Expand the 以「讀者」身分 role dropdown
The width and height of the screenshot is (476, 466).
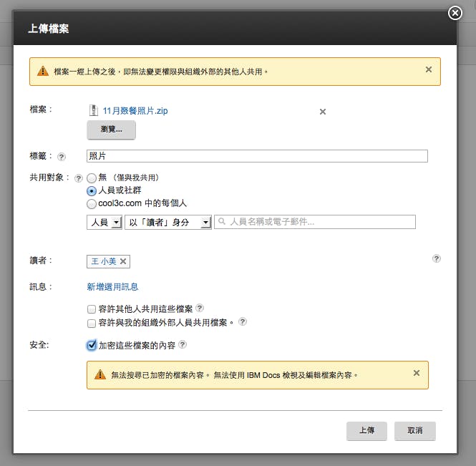click(x=168, y=223)
